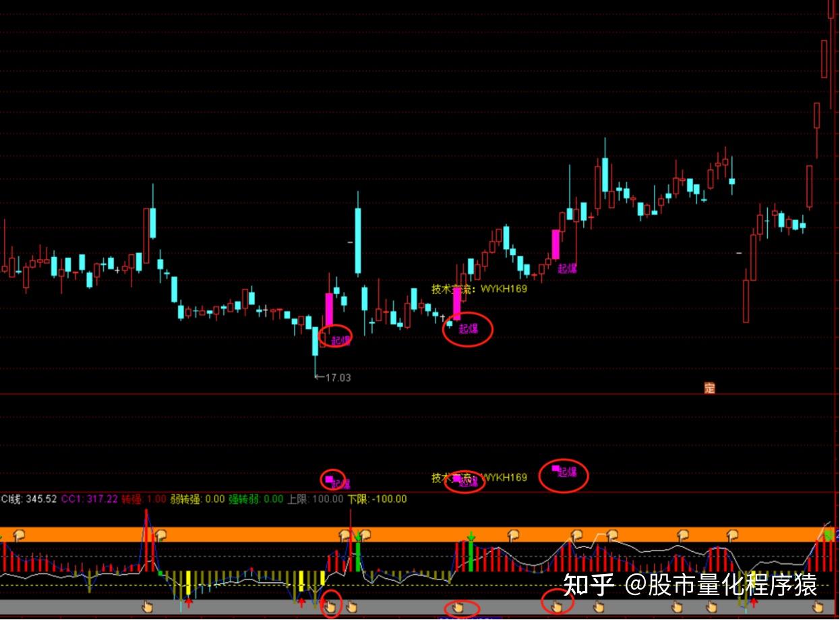Click the 技术交流: WYKH169 text above red divider
The image size is (840, 620).
[x=479, y=289]
